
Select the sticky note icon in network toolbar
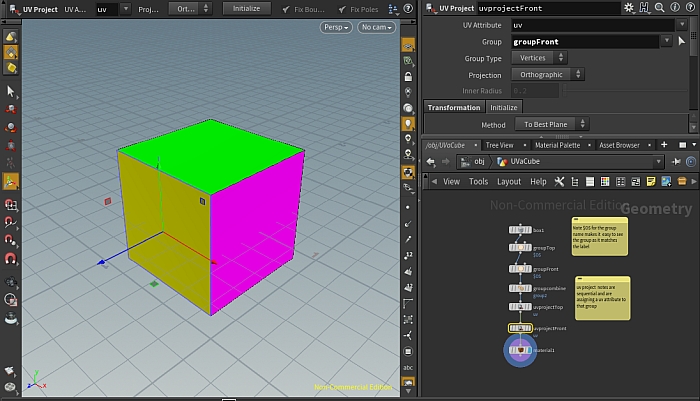[651, 181]
